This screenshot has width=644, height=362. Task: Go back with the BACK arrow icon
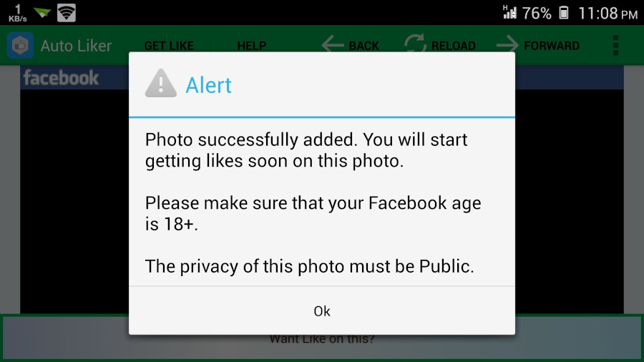point(333,44)
